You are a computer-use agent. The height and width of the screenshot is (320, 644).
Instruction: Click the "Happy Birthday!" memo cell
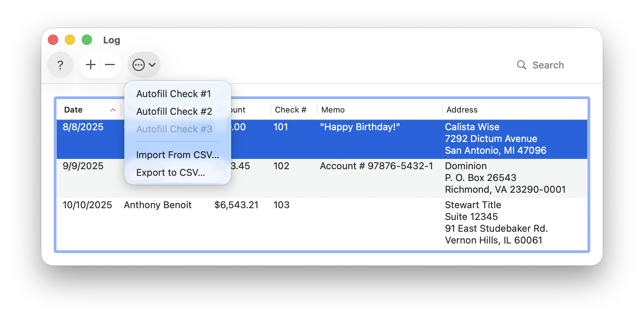point(360,127)
